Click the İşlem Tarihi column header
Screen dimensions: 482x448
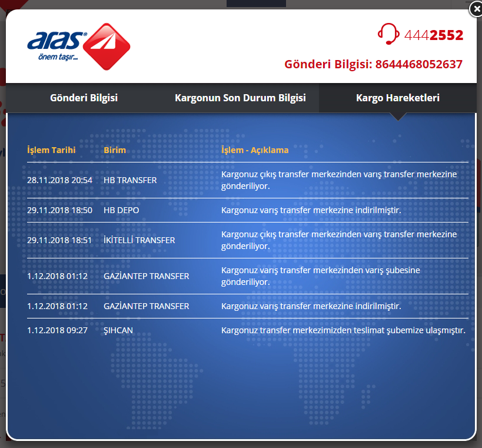pyautogui.click(x=51, y=150)
